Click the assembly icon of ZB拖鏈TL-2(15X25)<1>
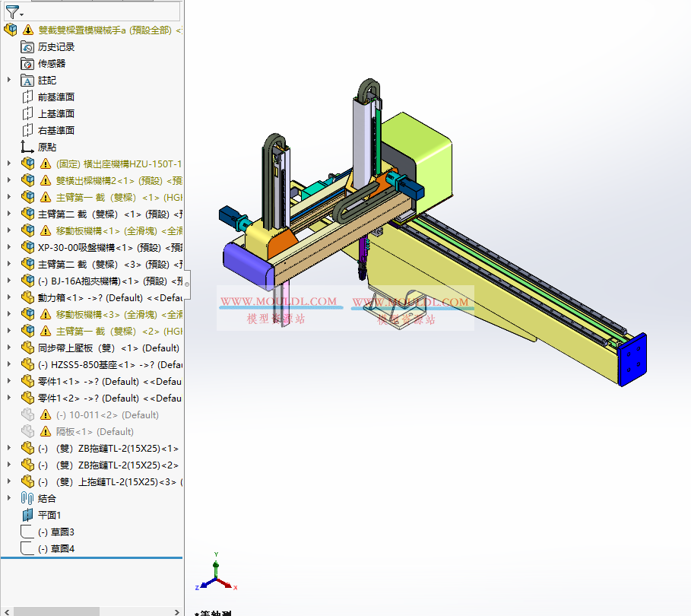 [27, 448]
